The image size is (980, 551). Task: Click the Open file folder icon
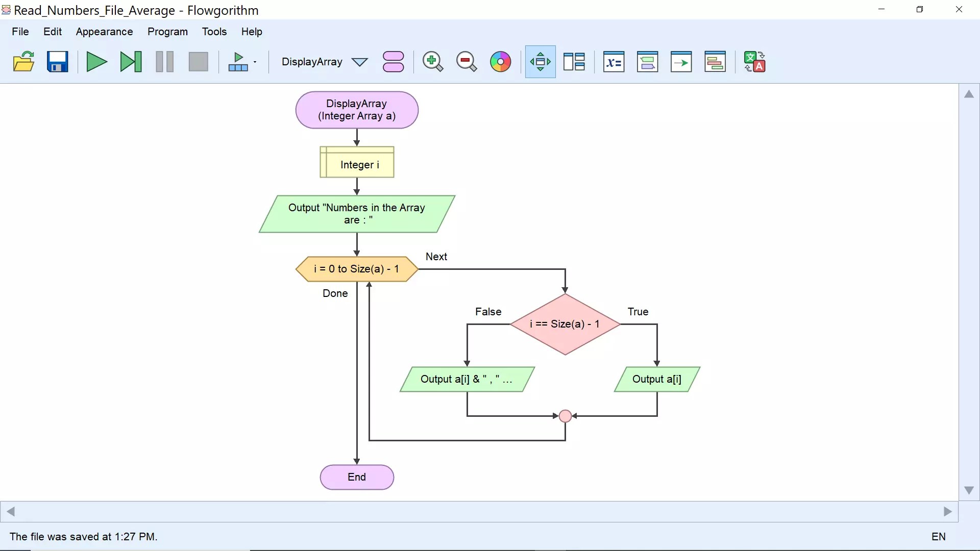click(23, 62)
